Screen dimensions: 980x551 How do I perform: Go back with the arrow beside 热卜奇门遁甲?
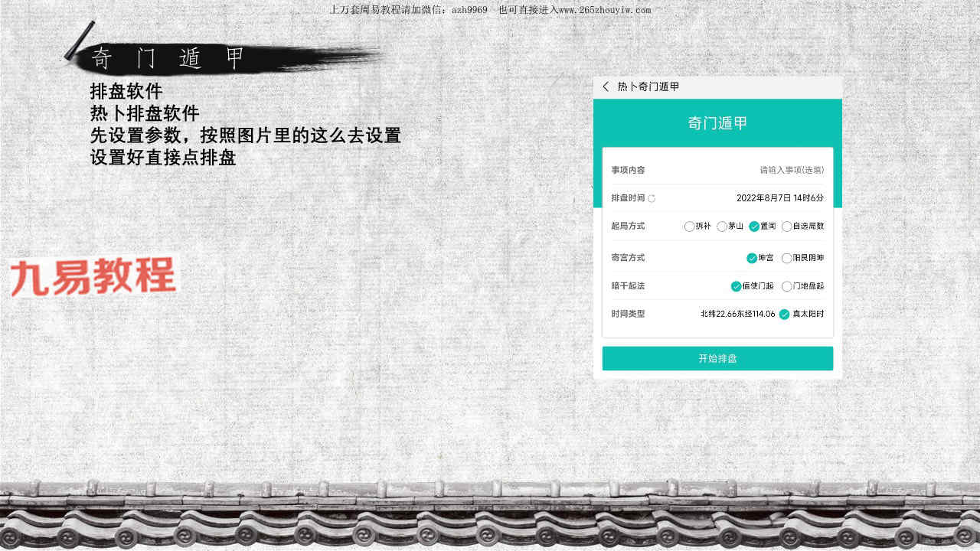click(606, 86)
